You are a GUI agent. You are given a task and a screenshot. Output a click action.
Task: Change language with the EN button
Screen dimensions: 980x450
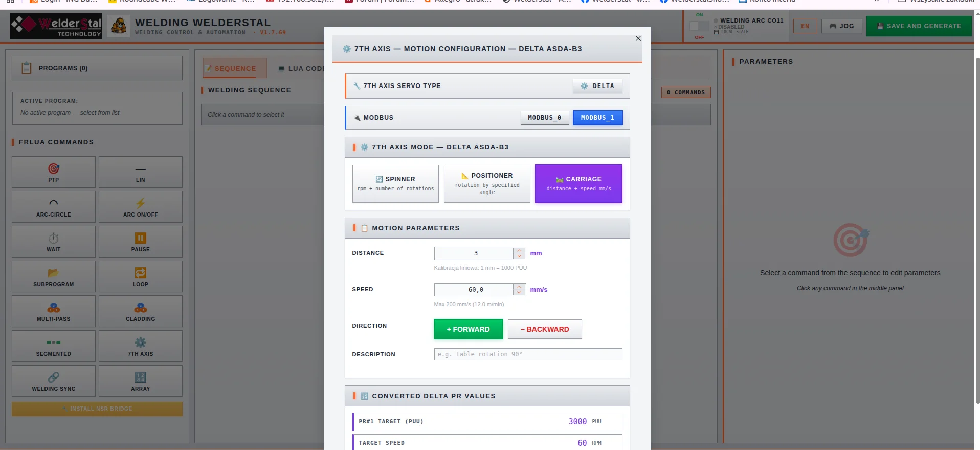click(x=805, y=26)
